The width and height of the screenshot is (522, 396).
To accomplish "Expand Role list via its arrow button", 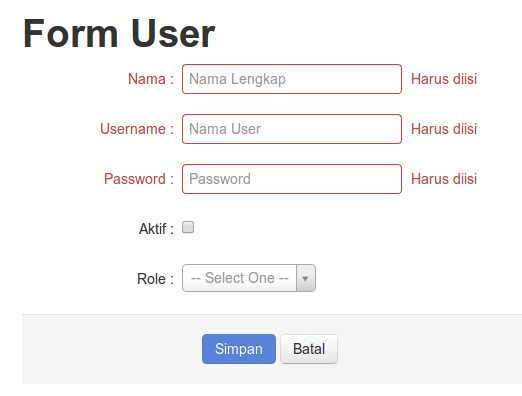I will 305,278.
